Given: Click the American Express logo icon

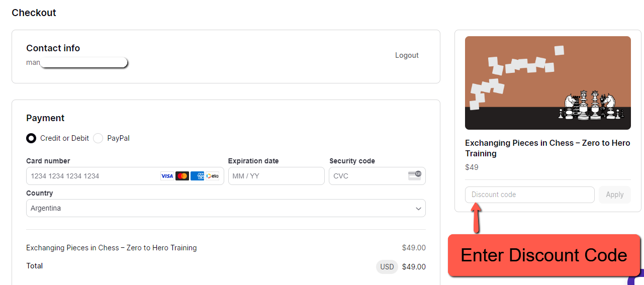Looking at the screenshot, I should click(x=198, y=176).
